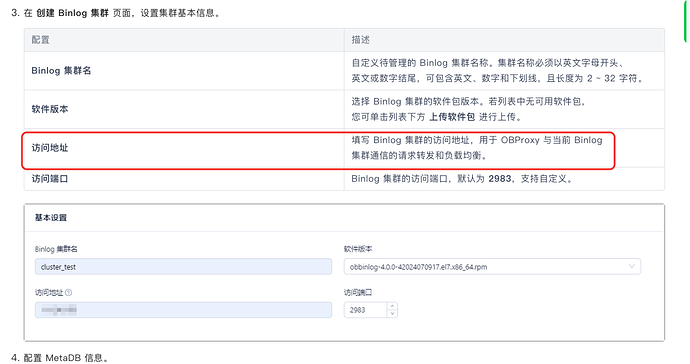Viewport: 690px width, 364px height.
Task: Click the 创建 Binlog 集群 bold heading text
Action: click(x=72, y=13)
